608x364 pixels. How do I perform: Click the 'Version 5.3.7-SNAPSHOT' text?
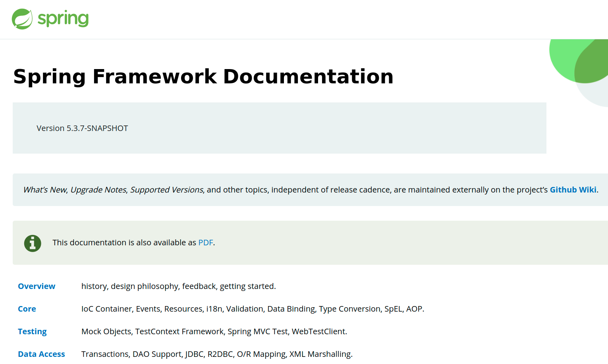point(82,128)
